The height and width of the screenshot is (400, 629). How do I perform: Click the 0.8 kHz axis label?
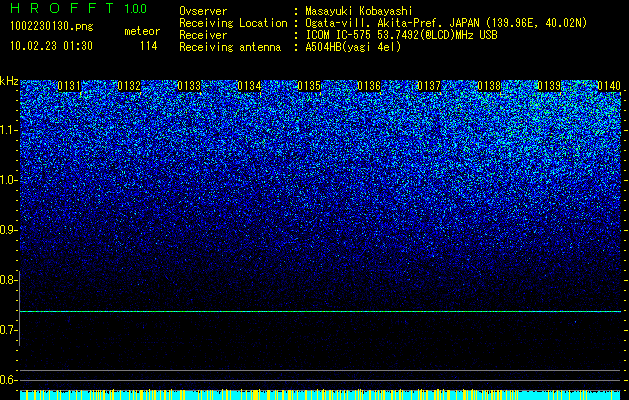pyautogui.click(x=8, y=280)
